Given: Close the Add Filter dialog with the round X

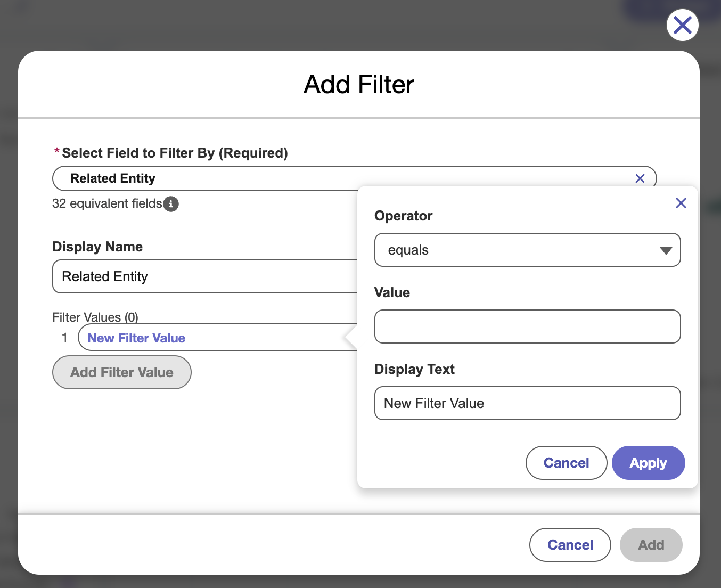Looking at the screenshot, I should click(682, 25).
